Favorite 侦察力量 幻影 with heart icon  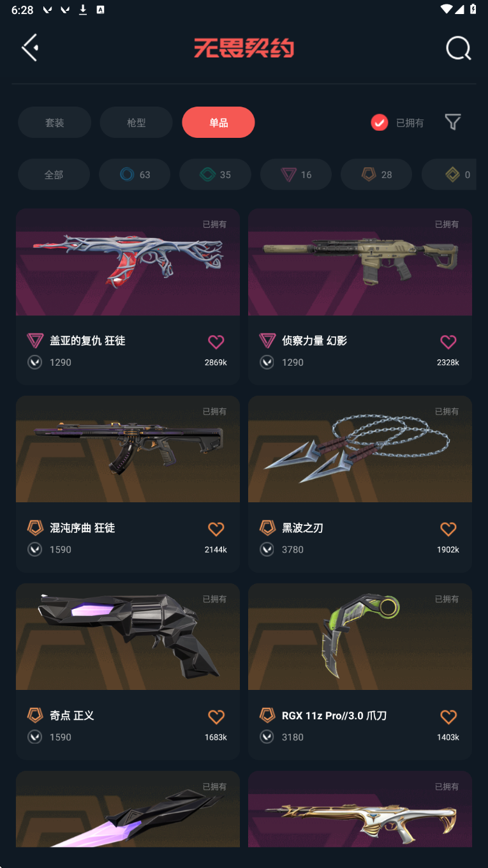pos(448,342)
